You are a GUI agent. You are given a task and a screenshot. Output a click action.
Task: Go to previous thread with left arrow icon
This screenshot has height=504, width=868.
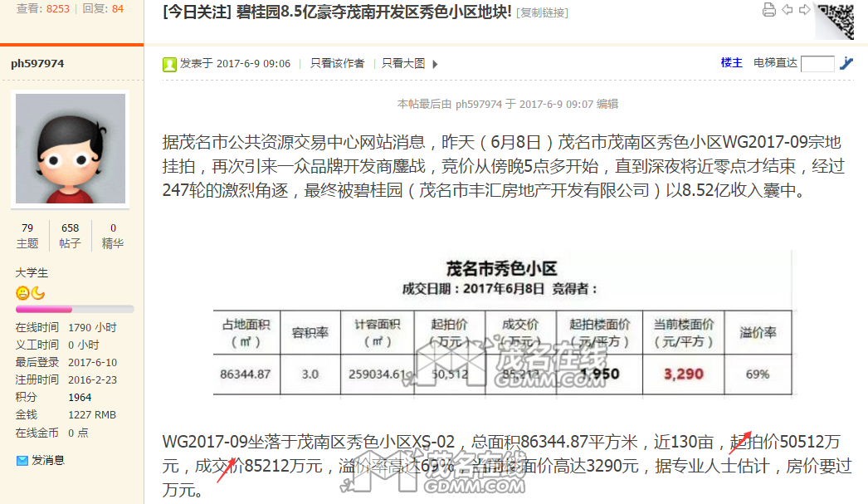788,10
